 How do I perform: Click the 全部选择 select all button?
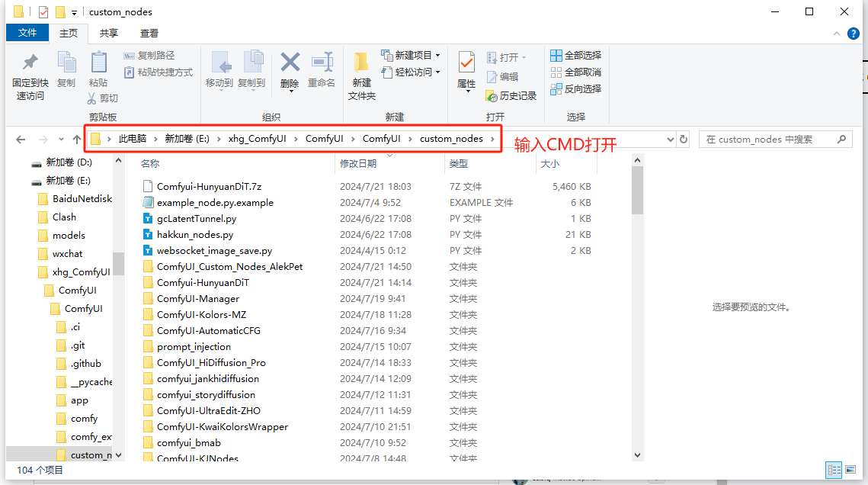pyautogui.click(x=576, y=55)
